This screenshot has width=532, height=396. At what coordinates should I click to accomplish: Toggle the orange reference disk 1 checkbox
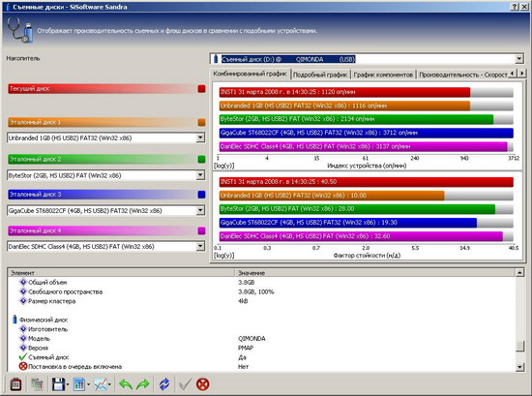coord(201,122)
